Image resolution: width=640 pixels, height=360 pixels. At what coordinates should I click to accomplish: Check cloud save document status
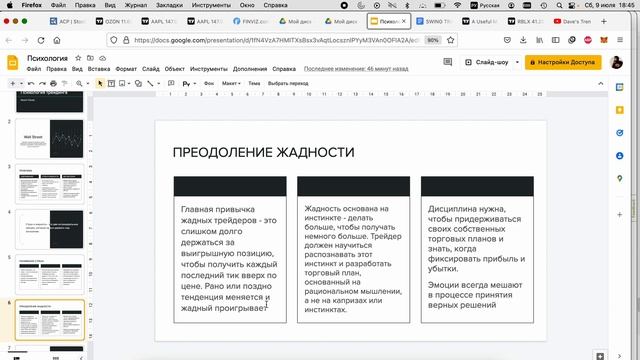(102, 58)
